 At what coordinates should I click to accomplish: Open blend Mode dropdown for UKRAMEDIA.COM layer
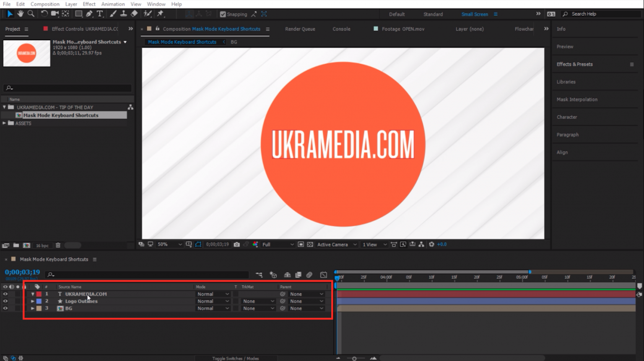pyautogui.click(x=213, y=294)
